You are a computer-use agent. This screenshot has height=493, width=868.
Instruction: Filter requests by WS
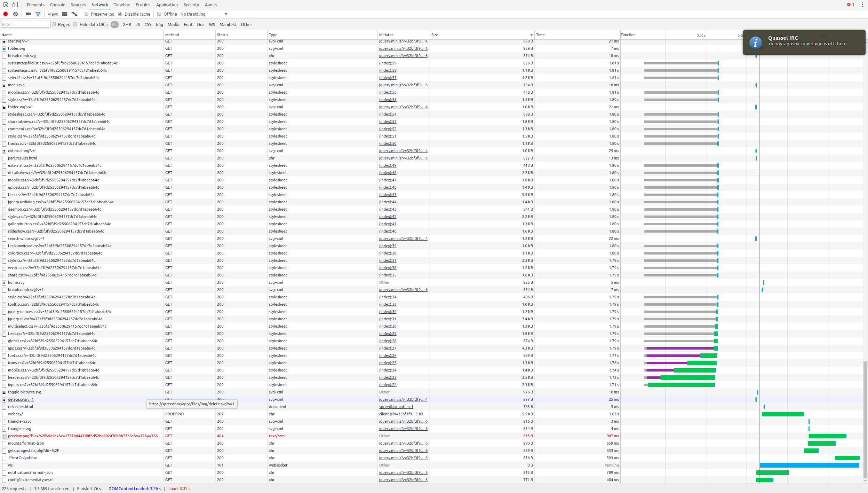tap(212, 24)
